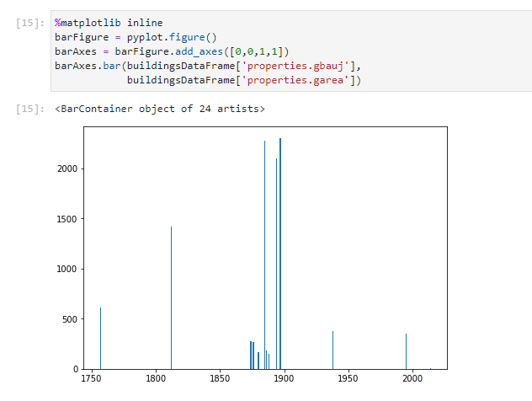Image resolution: width=532 pixels, height=401 pixels.
Task: Click the code cell input prompt [15]
Action: [30, 23]
